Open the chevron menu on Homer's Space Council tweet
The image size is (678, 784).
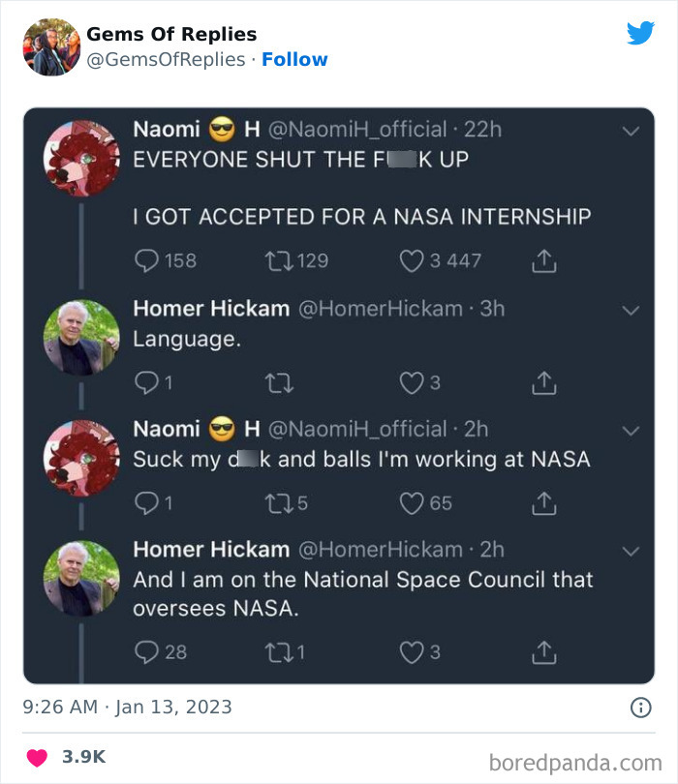coord(632,550)
